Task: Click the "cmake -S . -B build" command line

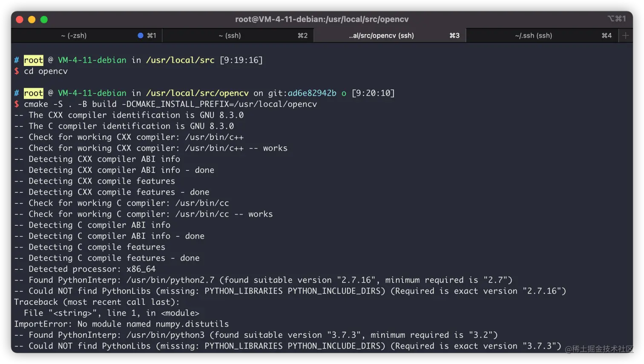Action: (x=170, y=104)
